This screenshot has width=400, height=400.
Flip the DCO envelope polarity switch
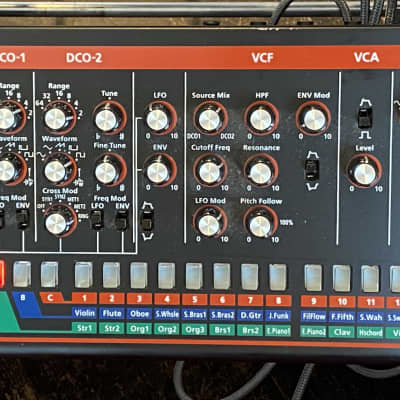coord(147,221)
